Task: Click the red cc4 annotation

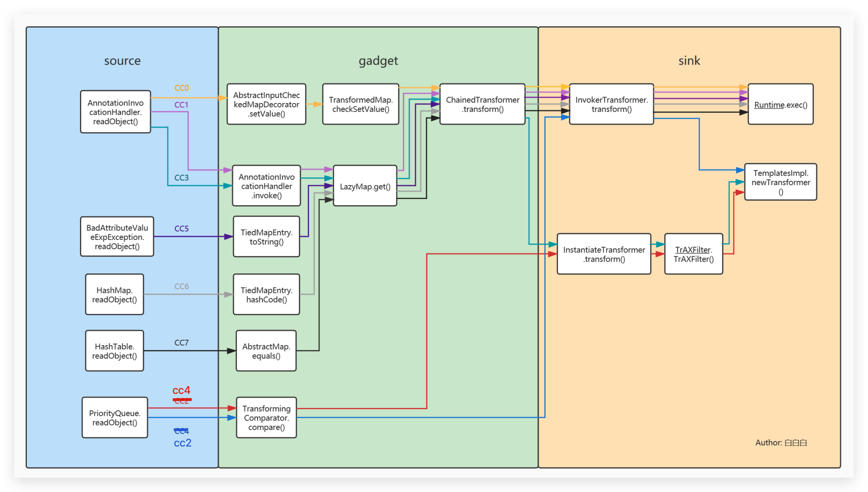Action: click(181, 390)
